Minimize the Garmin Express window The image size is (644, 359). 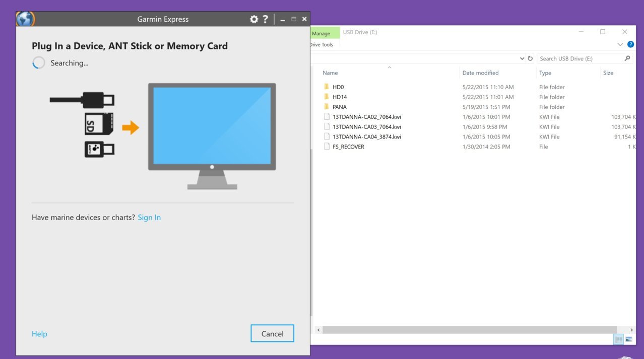[282, 20]
